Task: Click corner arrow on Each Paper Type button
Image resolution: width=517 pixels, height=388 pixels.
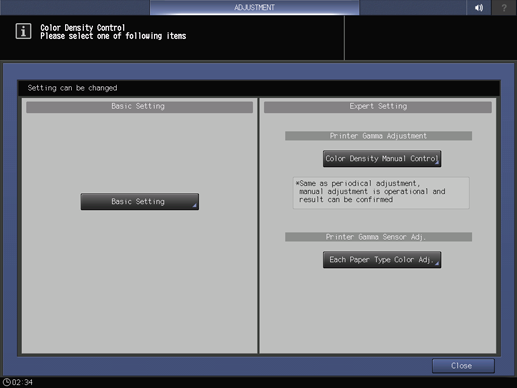Action: point(436,264)
